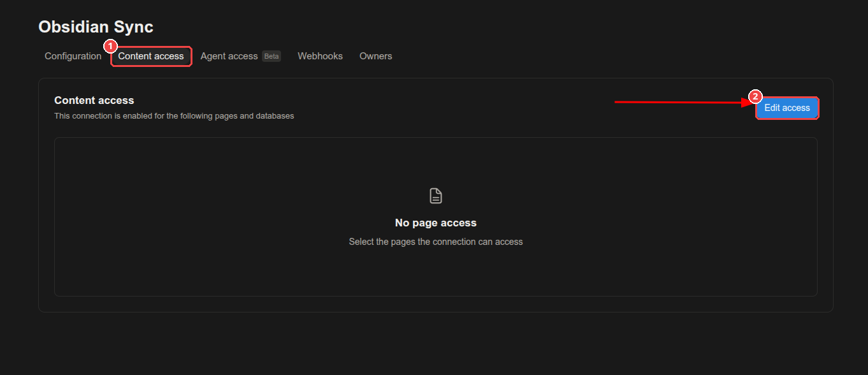Open the Configuration tab
The height and width of the screenshot is (375, 868).
point(73,56)
